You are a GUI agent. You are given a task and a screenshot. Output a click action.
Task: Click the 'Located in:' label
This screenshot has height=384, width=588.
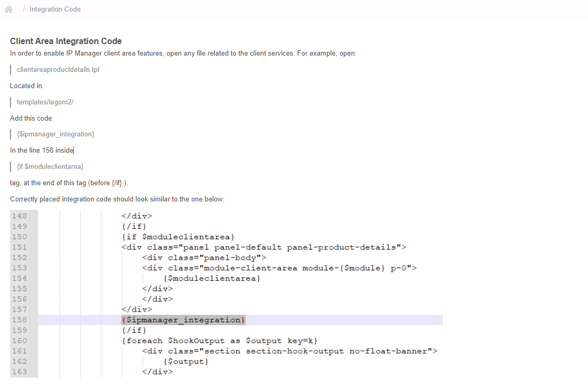(27, 86)
